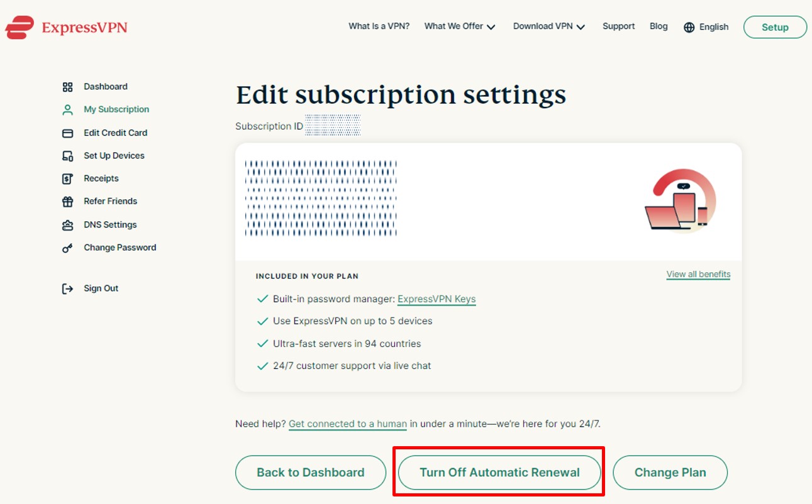Expand the What We Offer dropdown

pyautogui.click(x=460, y=26)
